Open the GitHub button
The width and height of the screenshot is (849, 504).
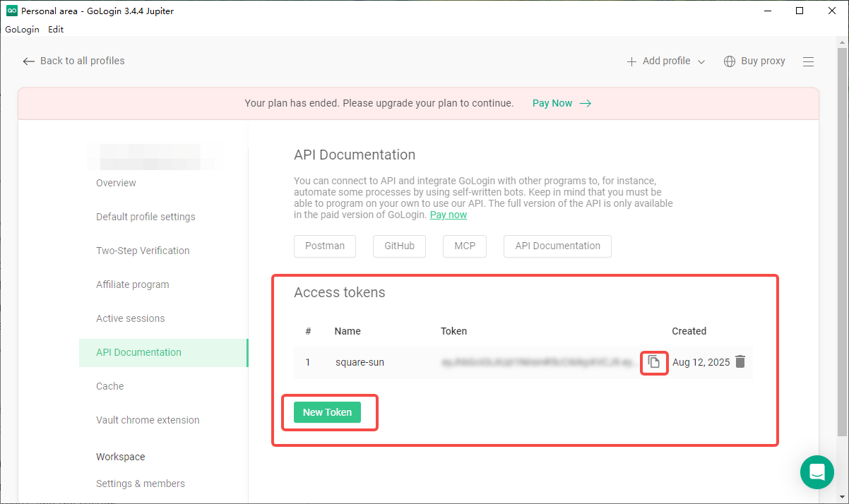400,246
